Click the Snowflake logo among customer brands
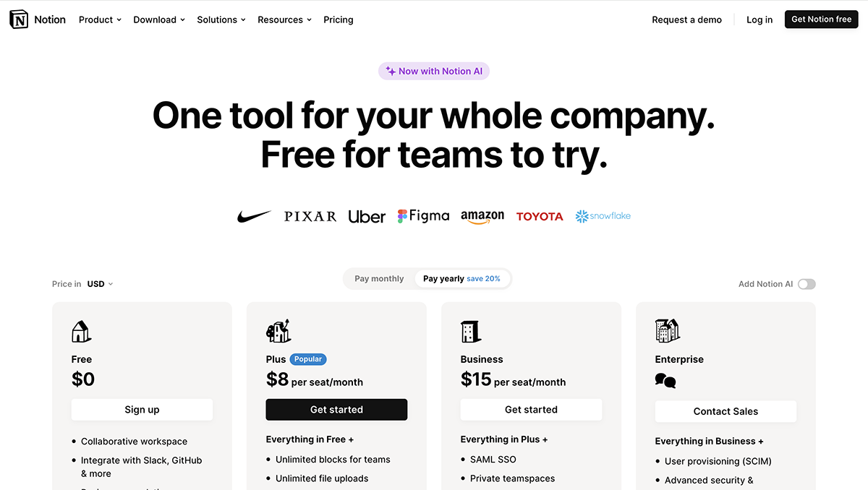The width and height of the screenshot is (868, 490). tap(602, 215)
